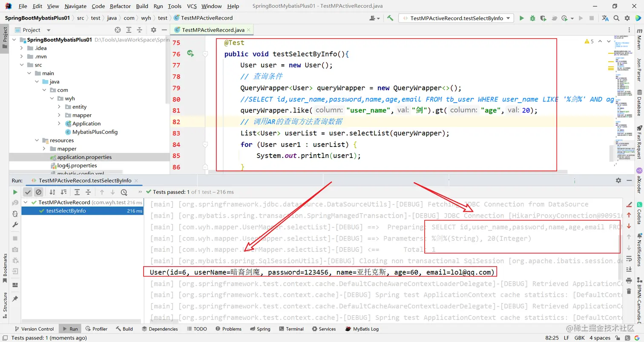
Task: Start Debug with the bug icon
Action: pos(532,18)
